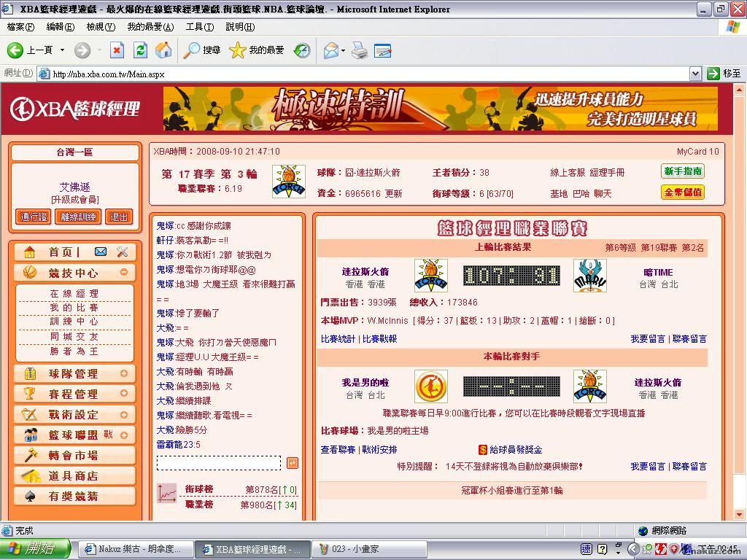Click the Start button on taskbar
This screenshot has height=560, width=747.
[x=35, y=549]
